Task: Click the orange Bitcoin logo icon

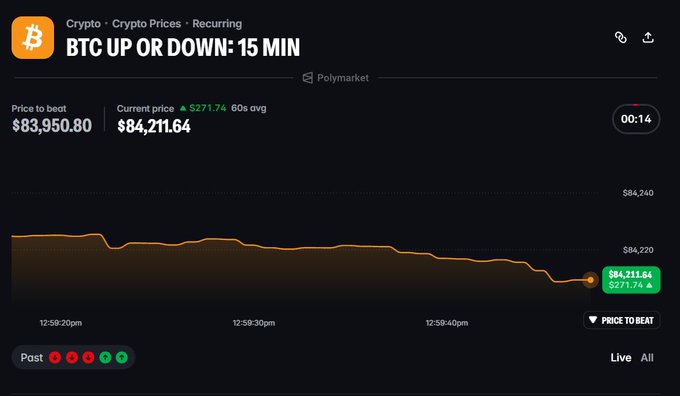Action: (x=33, y=37)
